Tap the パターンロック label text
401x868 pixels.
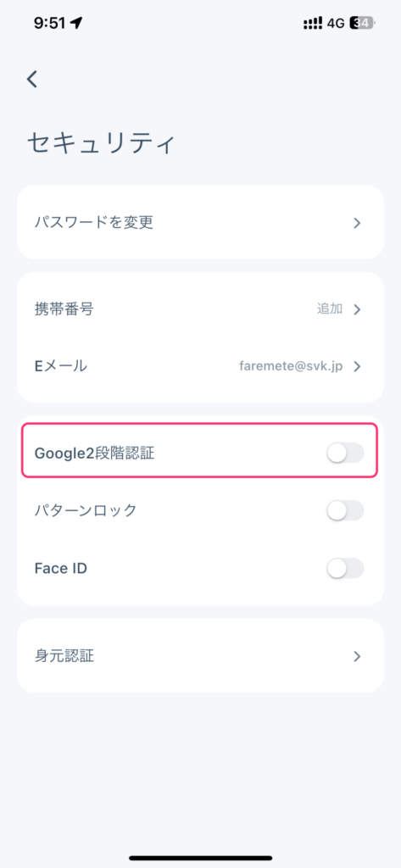pyautogui.click(x=86, y=510)
